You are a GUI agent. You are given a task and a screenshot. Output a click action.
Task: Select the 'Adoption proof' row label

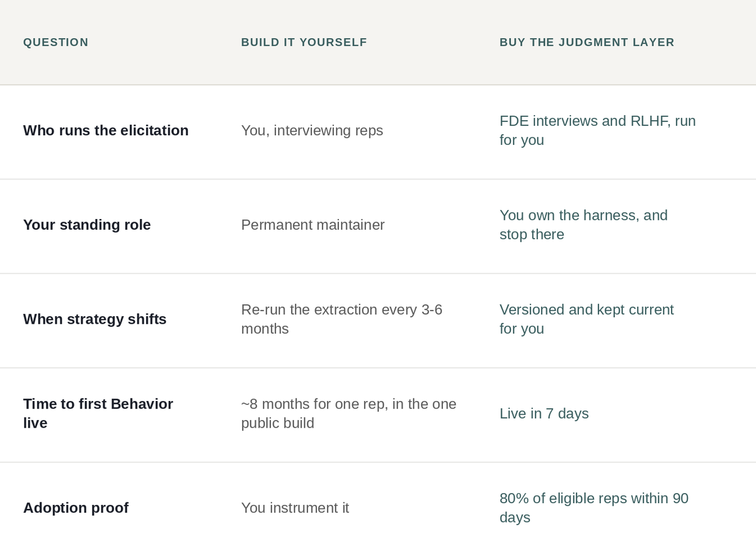[x=76, y=508]
